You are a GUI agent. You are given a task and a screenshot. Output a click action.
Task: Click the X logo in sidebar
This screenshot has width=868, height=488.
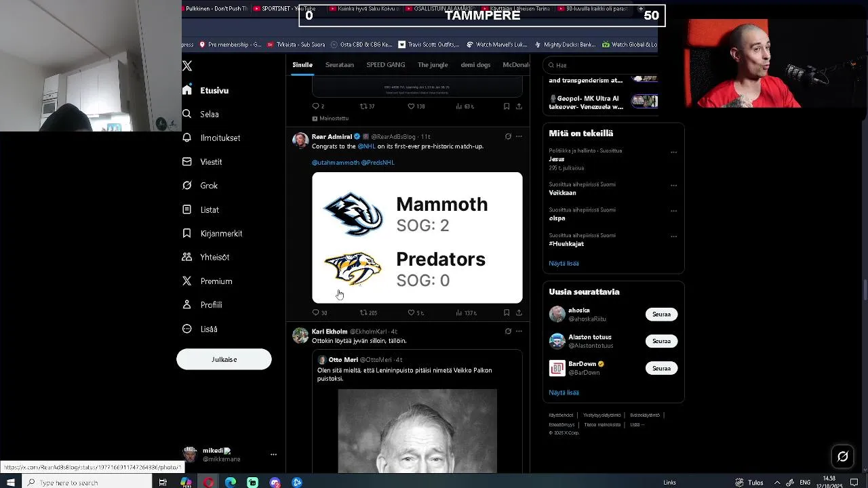click(187, 66)
